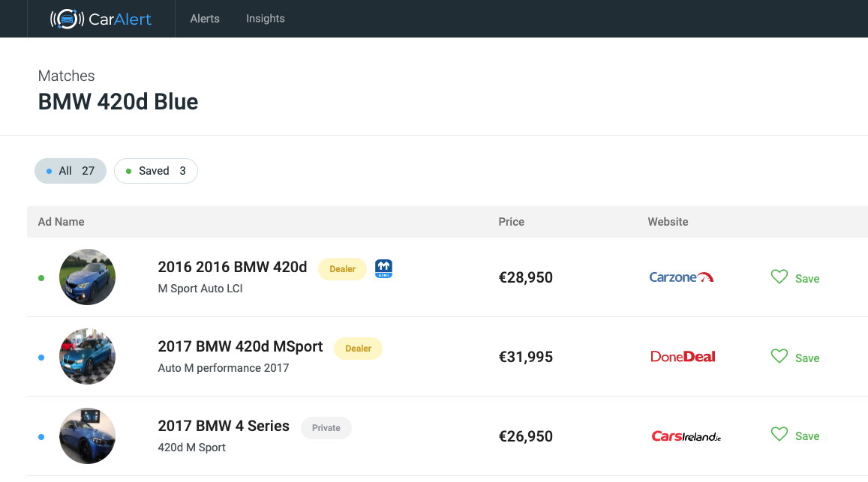Screen dimensions: 868x482
Task: Click heart icon for 2017 BMW 4 Series
Action: click(x=779, y=435)
